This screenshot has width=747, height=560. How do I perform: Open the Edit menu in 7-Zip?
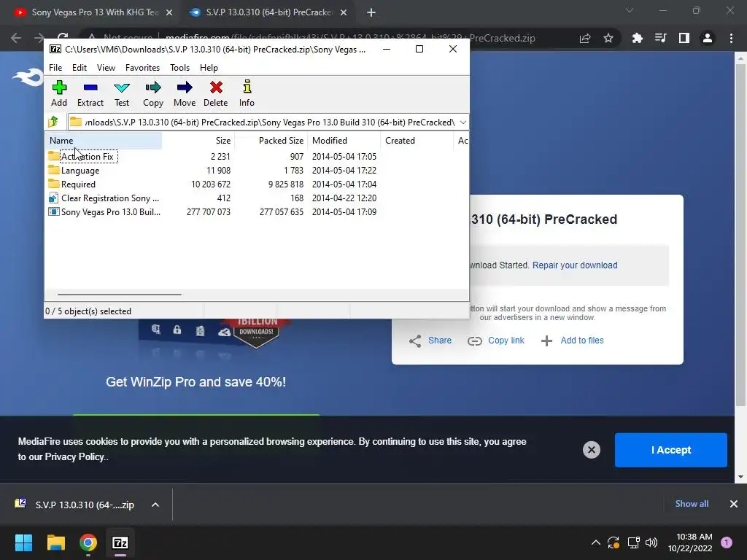[x=79, y=68]
